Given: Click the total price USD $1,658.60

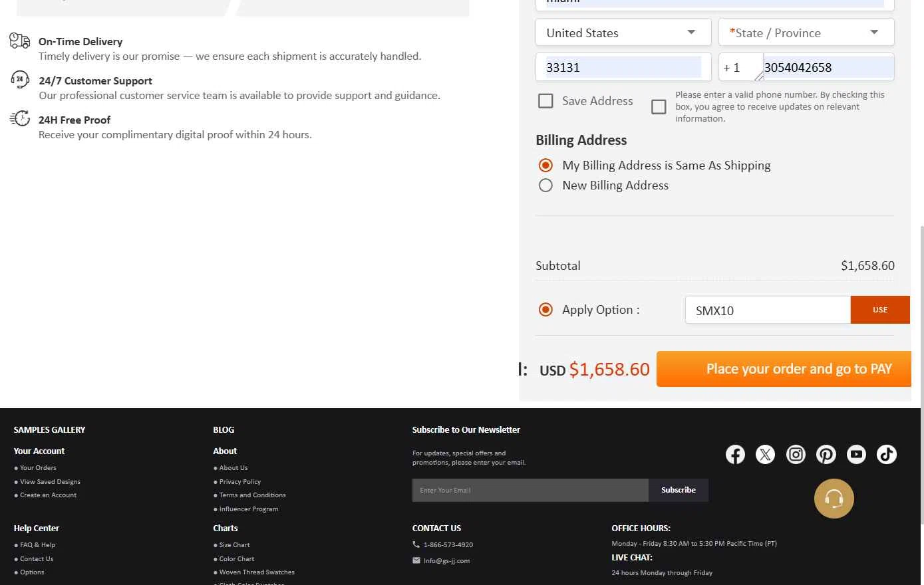Looking at the screenshot, I should (x=595, y=370).
